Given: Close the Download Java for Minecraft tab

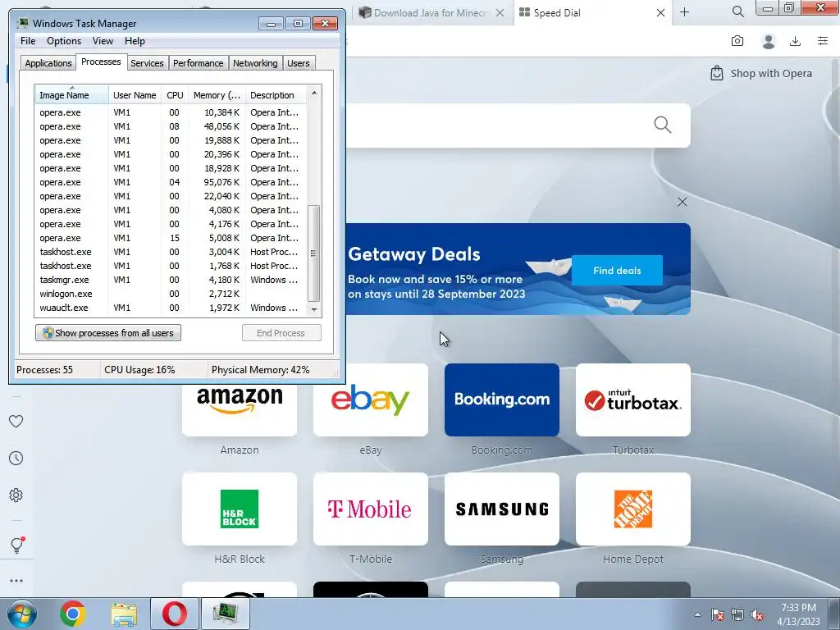Looking at the screenshot, I should (x=500, y=12).
